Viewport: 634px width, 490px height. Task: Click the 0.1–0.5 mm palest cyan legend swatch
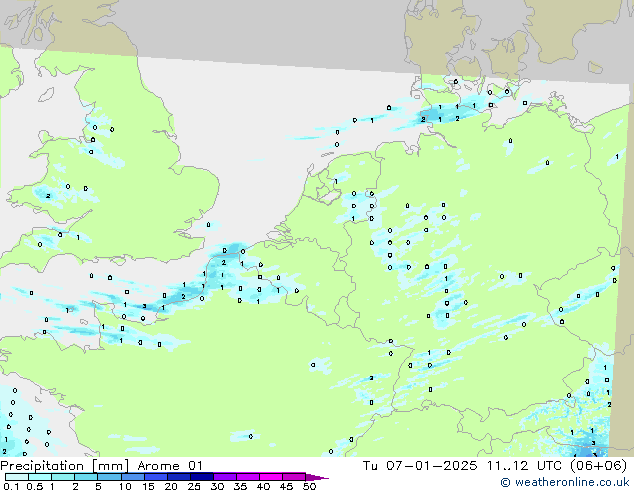pos(17,477)
